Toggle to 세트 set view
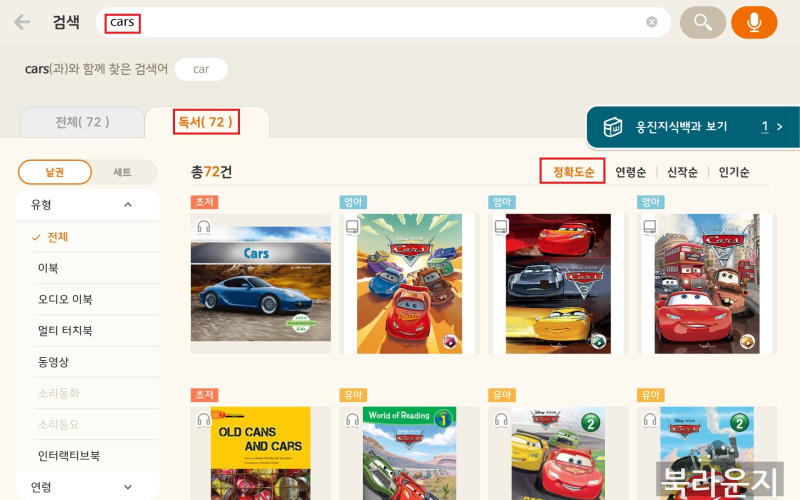Screen dimensions: 800x500 (x=122, y=172)
